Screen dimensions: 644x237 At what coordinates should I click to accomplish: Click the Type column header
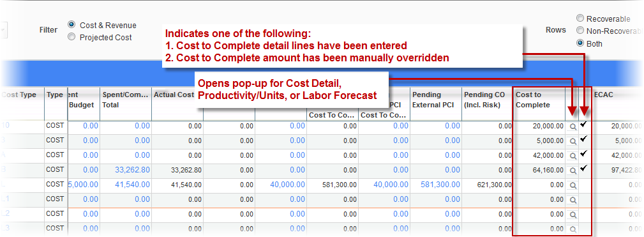click(x=56, y=103)
